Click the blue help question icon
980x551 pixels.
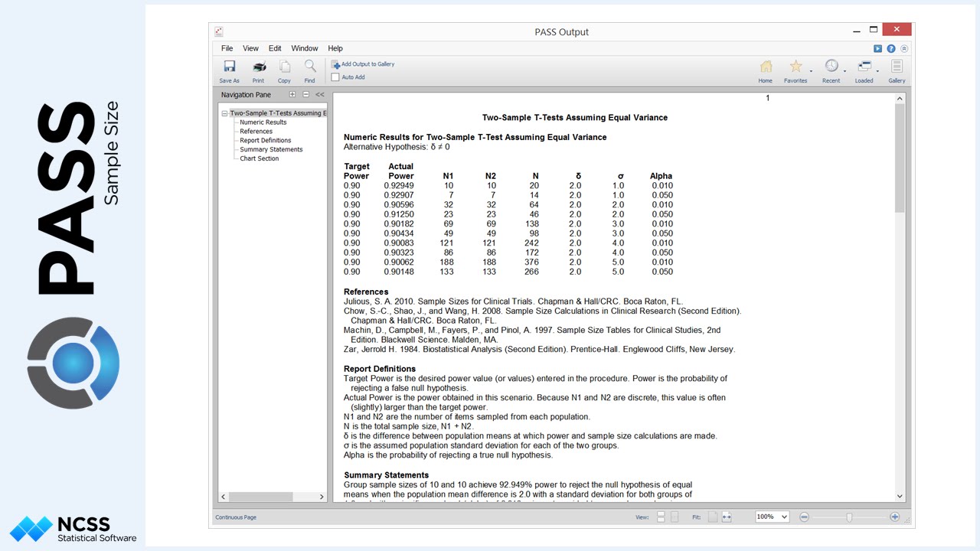point(891,48)
